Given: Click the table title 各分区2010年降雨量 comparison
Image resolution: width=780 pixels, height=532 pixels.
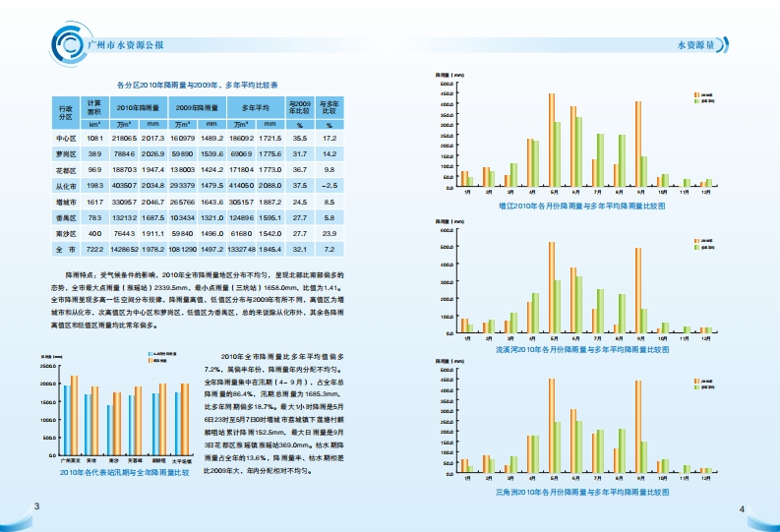Looking at the screenshot, I should pyautogui.click(x=198, y=86).
